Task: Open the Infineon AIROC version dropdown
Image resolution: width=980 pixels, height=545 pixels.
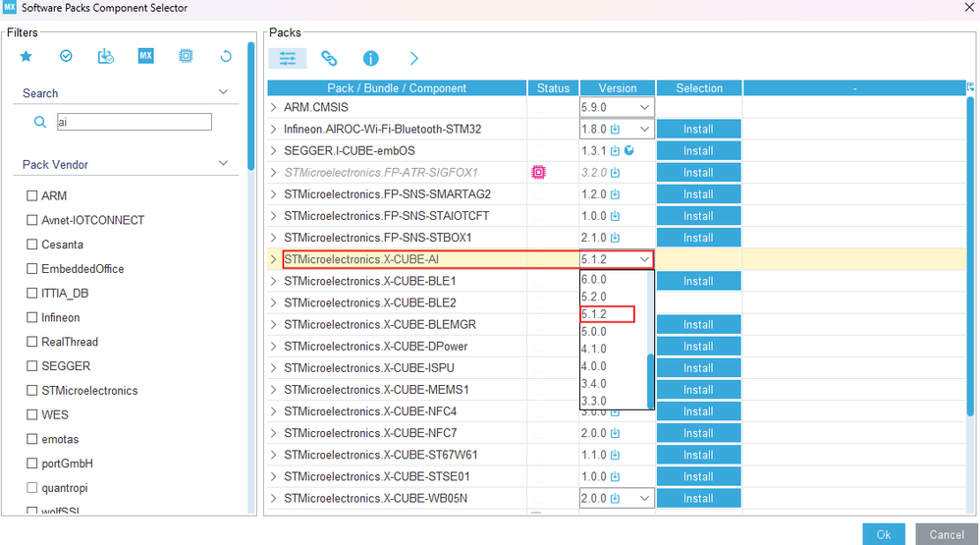Action: 644,130
